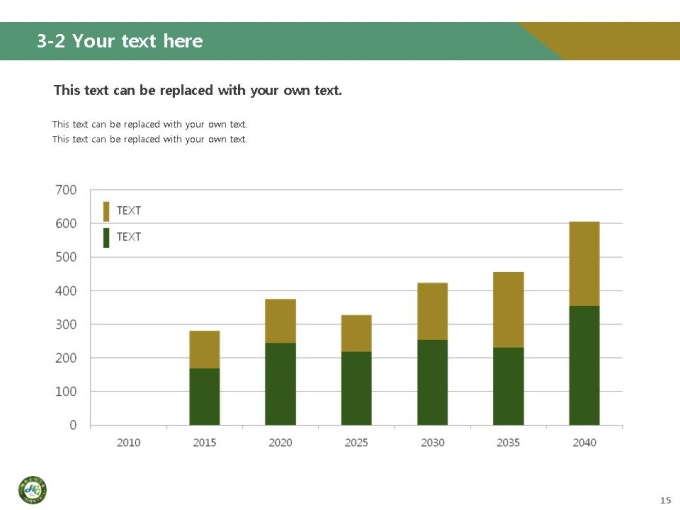The width and height of the screenshot is (680, 510).
Task: Click the 500 y-axis value
Action: click(66, 257)
